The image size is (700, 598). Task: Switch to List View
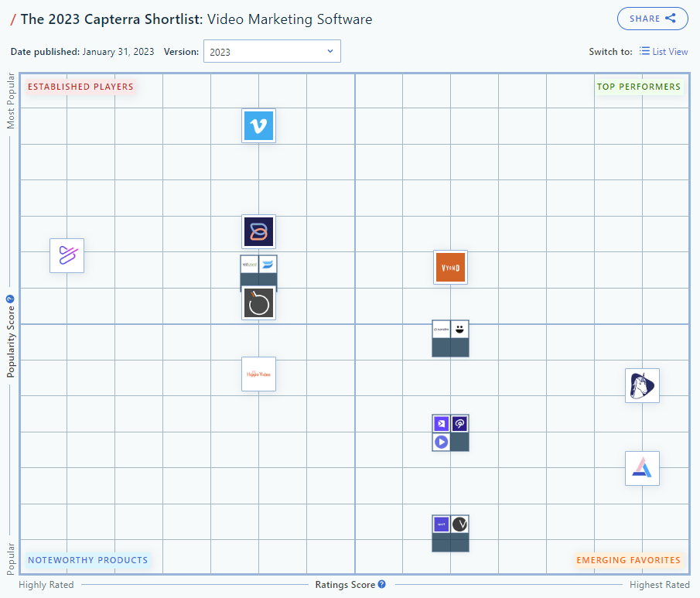coord(663,52)
